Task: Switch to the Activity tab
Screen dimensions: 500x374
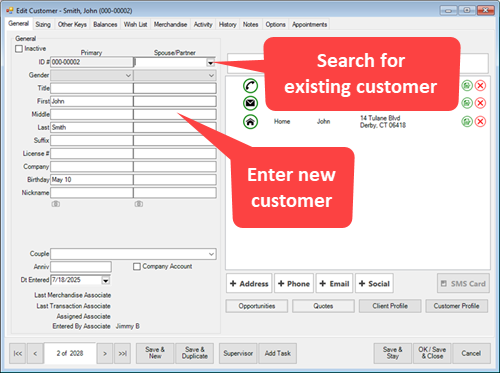Action: tap(203, 24)
